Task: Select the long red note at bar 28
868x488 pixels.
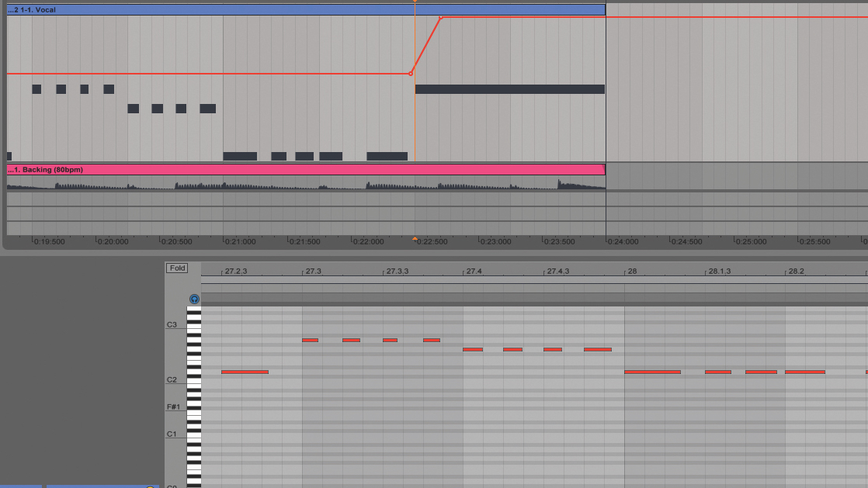Action: coord(653,372)
